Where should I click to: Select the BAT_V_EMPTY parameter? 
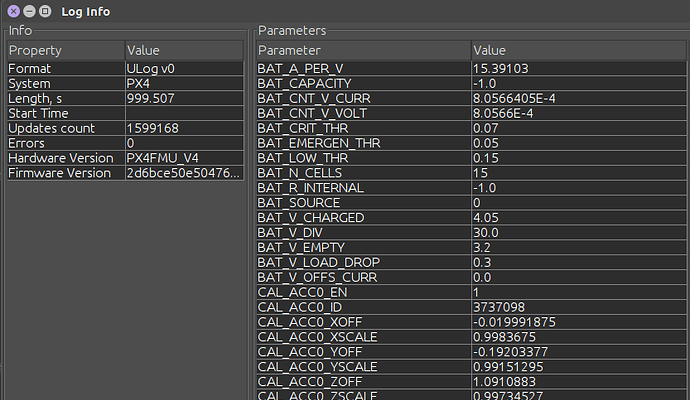point(363,248)
